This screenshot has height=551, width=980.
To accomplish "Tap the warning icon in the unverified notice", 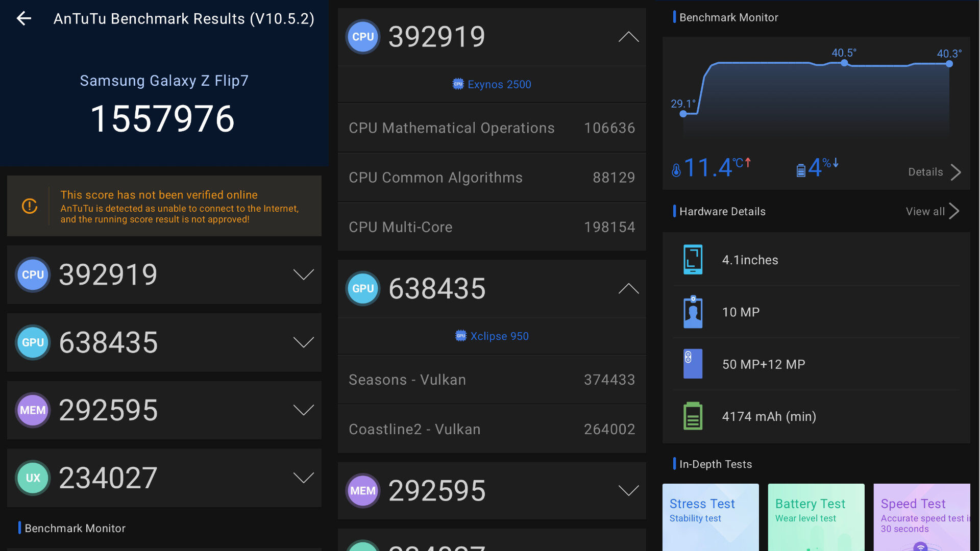I will 30,206.
